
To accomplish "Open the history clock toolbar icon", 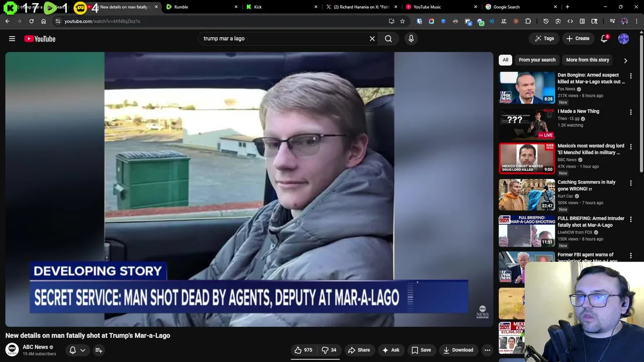I will coord(546,21).
